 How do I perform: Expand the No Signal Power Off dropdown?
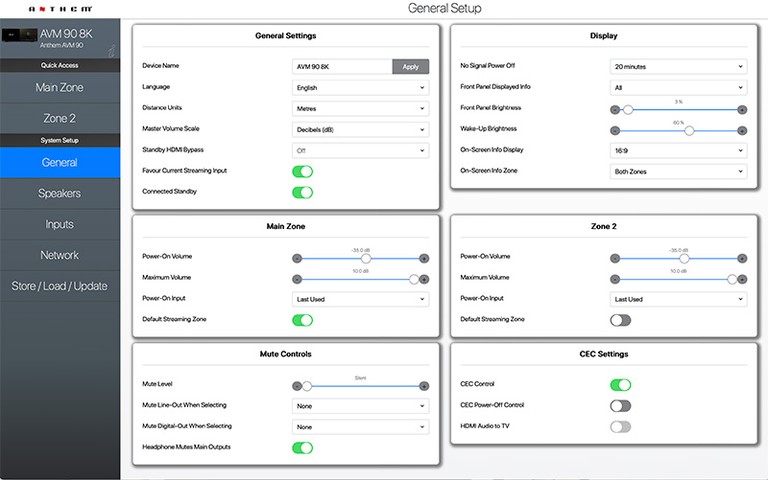click(678, 66)
